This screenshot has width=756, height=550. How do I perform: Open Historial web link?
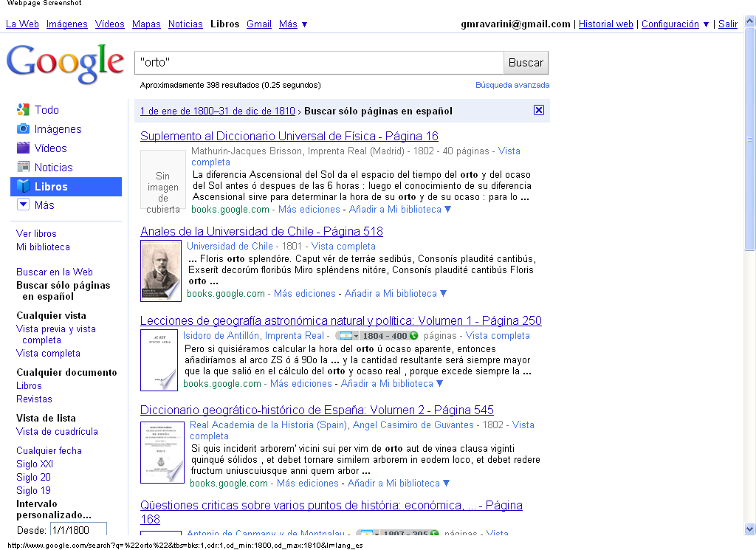[x=605, y=24]
